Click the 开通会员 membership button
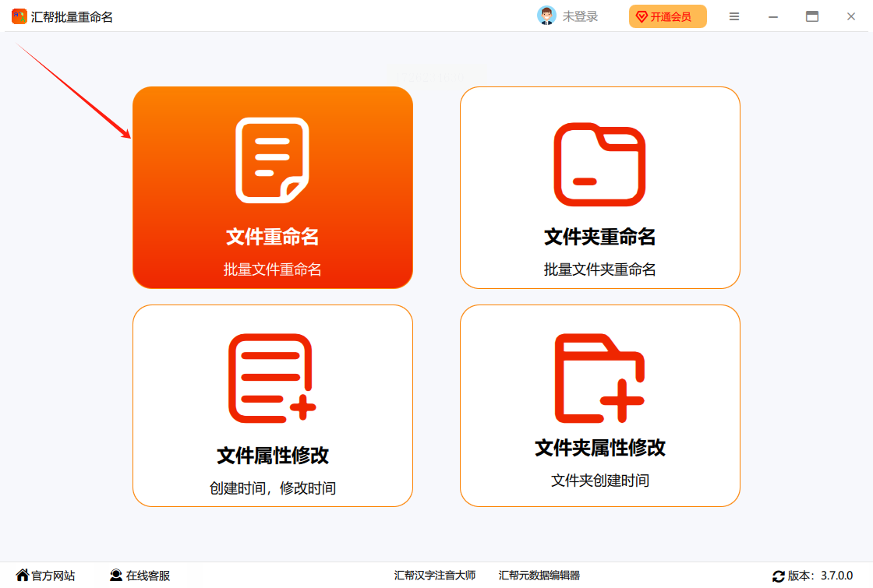 667,16
